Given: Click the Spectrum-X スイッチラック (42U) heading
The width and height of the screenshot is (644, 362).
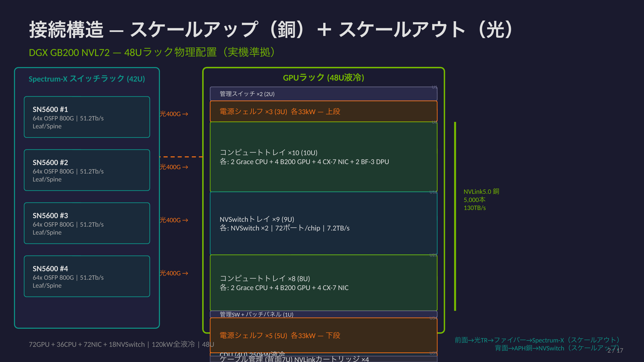Looking at the screenshot, I should click(x=87, y=79).
